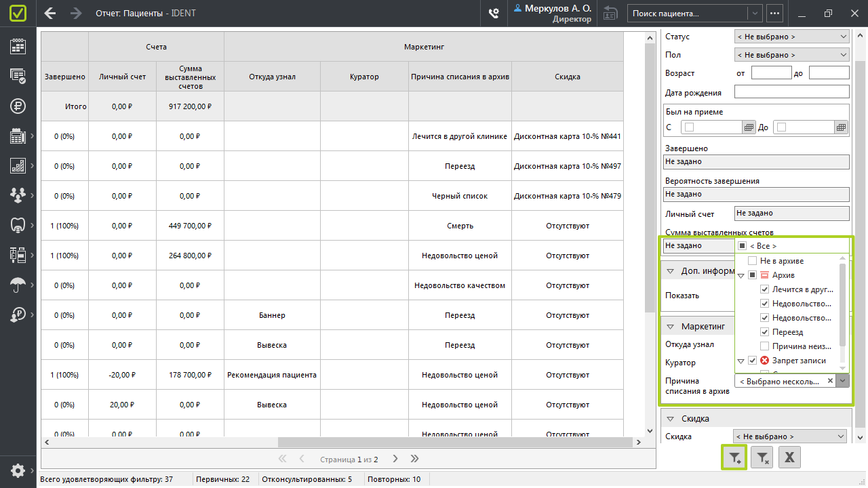Toggle the 'Запрет записи' checkbox
The height and width of the screenshot is (488, 868).
pos(752,361)
